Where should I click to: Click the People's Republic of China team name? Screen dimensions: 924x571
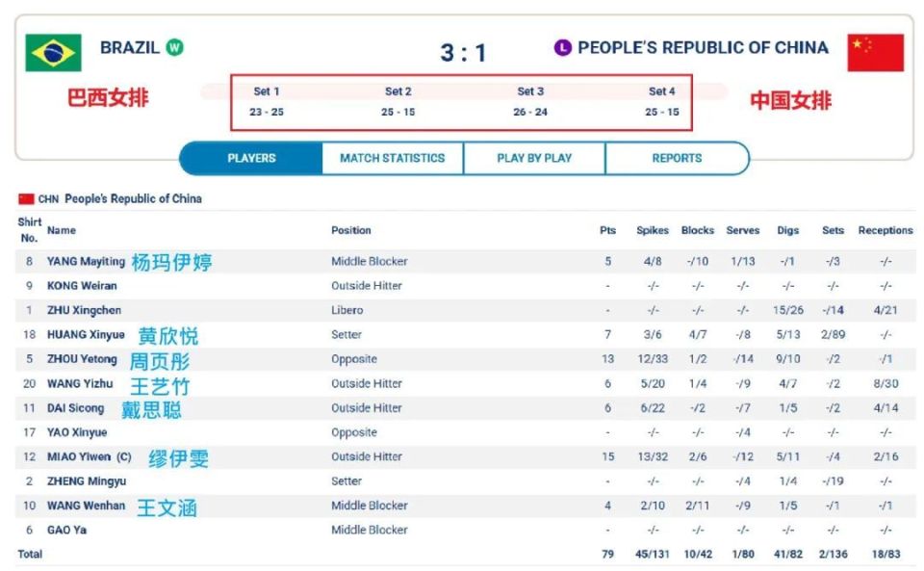(x=703, y=47)
